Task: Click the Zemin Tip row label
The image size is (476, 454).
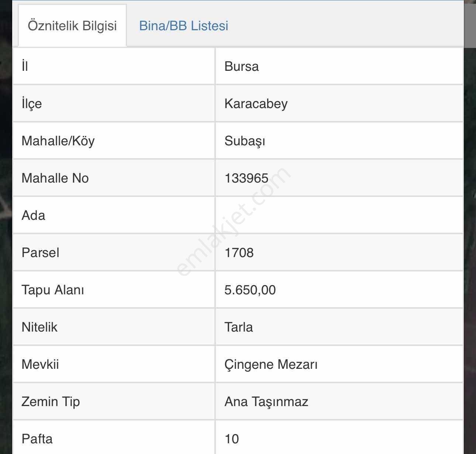Action: [51, 402]
